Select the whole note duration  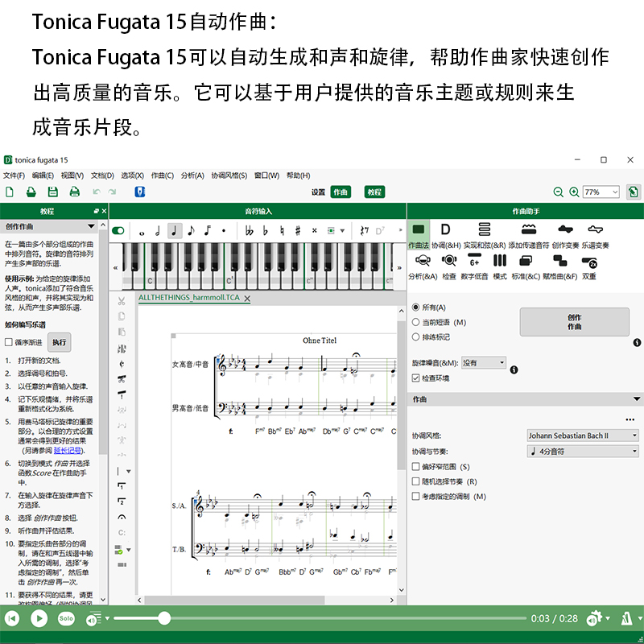pyautogui.click(x=142, y=231)
